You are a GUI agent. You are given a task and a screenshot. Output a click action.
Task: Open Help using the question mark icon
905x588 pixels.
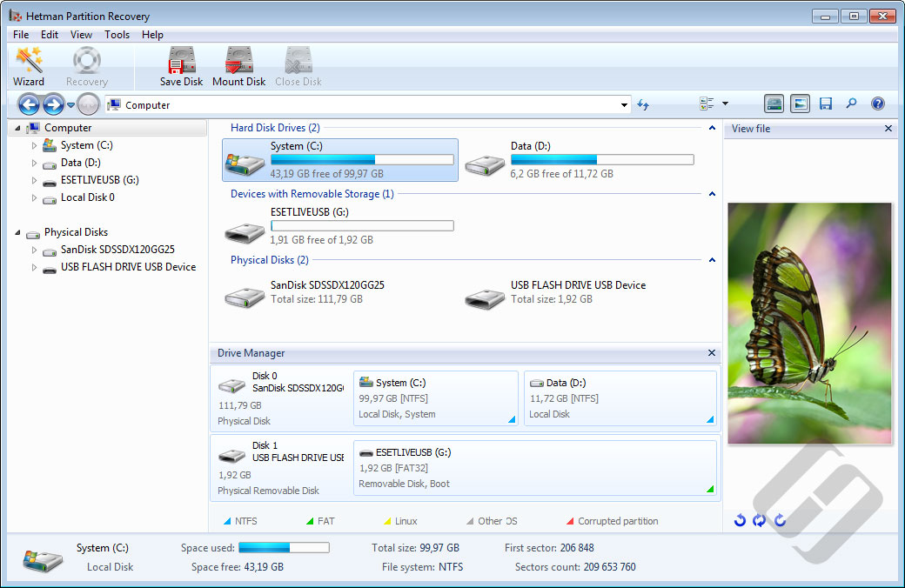pyautogui.click(x=878, y=104)
